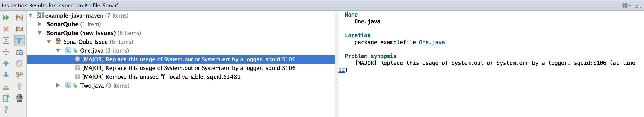The image size is (644, 117).
Task: Toggle group by directory icon
Action: click(19, 29)
